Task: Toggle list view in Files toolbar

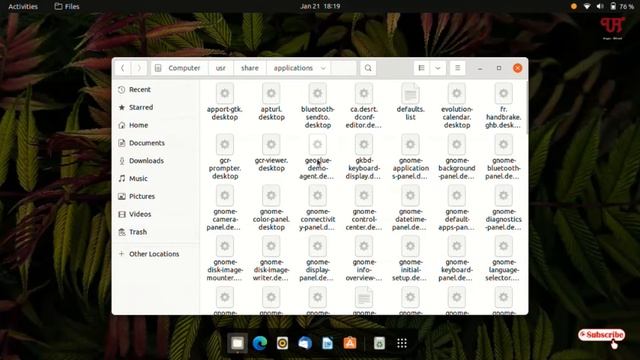Action: [421, 68]
